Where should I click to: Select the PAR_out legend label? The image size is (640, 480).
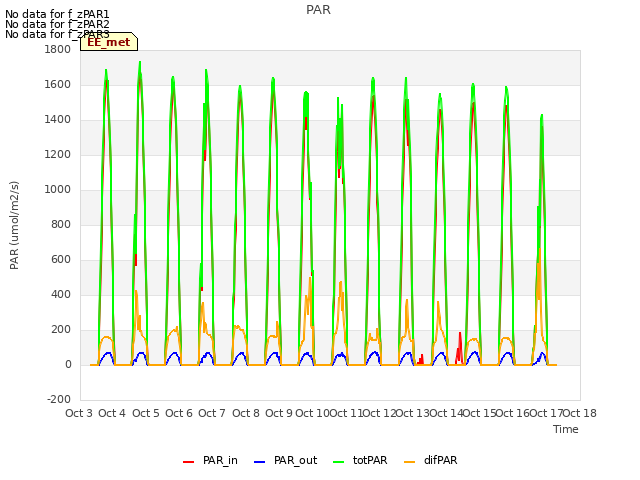(296, 460)
